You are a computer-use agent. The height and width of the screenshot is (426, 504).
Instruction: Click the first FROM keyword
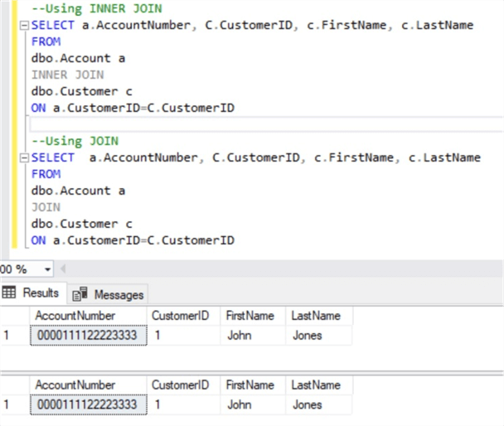[x=46, y=41]
